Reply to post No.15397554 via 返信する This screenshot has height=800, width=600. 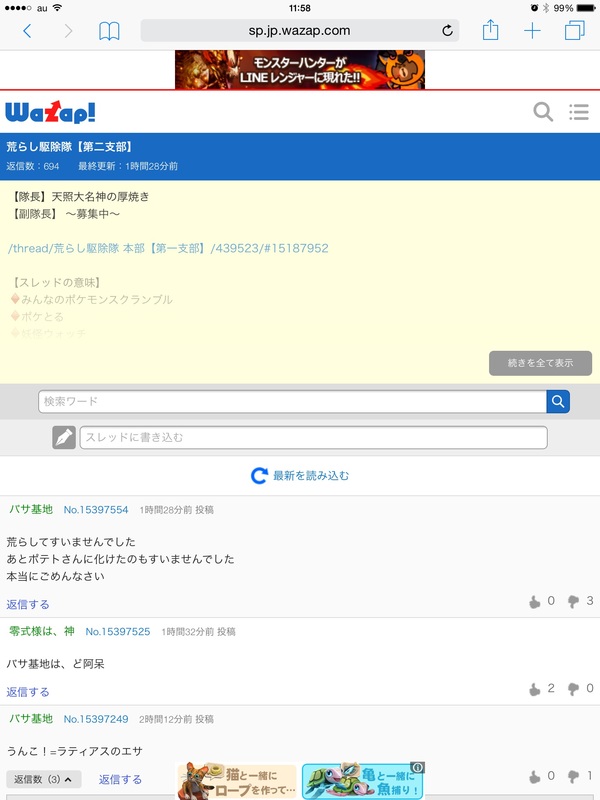click(28, 604)
